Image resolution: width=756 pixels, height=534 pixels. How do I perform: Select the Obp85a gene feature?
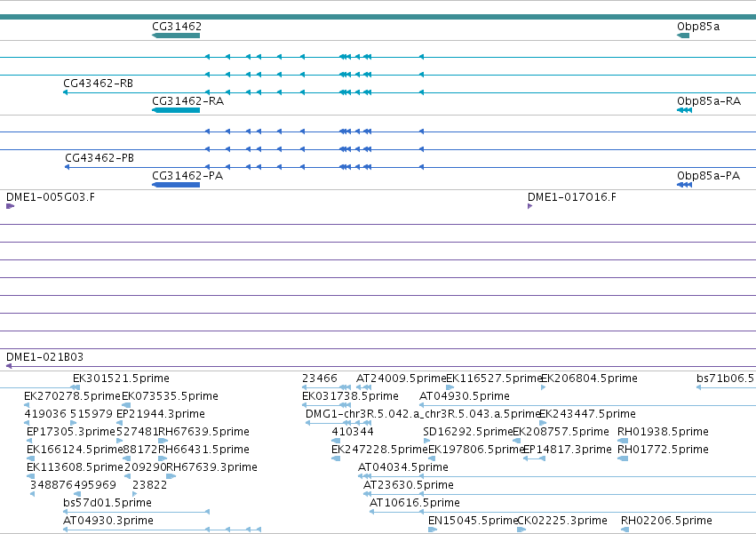tap(683, 36)
